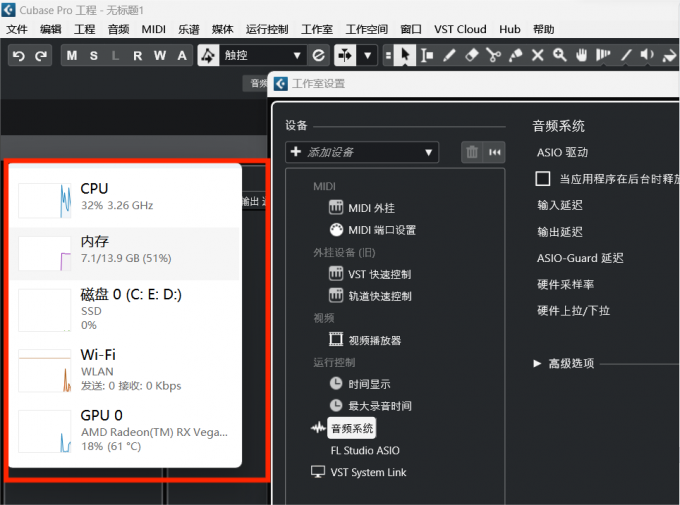The image size is (680, 505).
Task: Toggle the L listen button
Action: [x=115, y=56]
